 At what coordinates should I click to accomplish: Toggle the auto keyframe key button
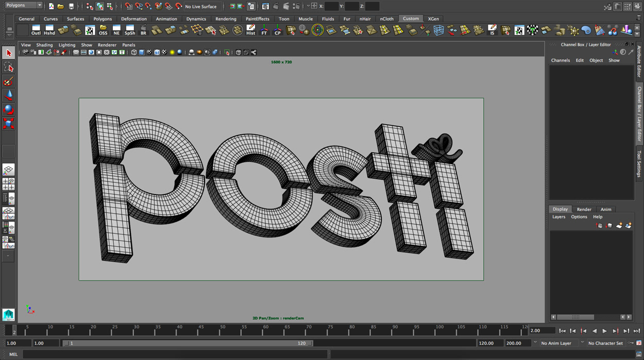pos(631,343)
